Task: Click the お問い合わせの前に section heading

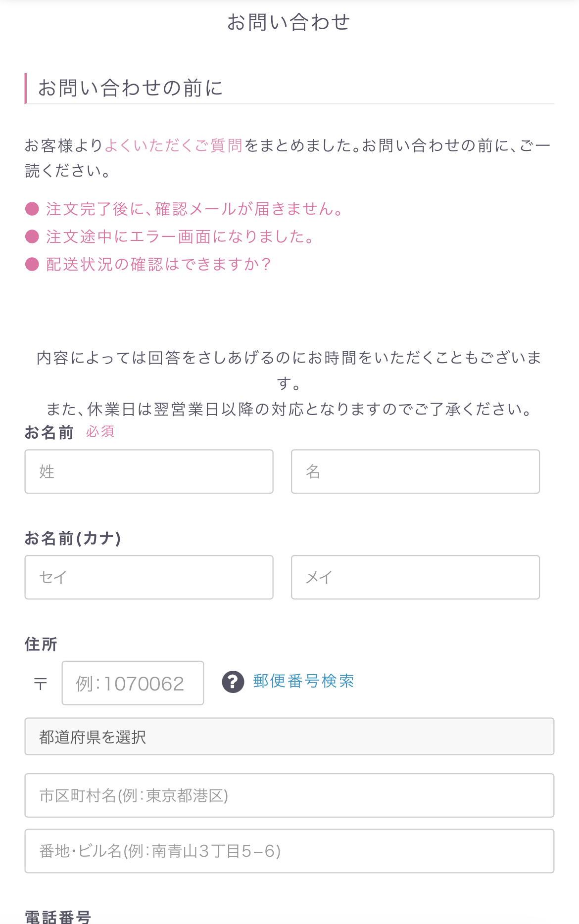Action: (x=130, y=88)
